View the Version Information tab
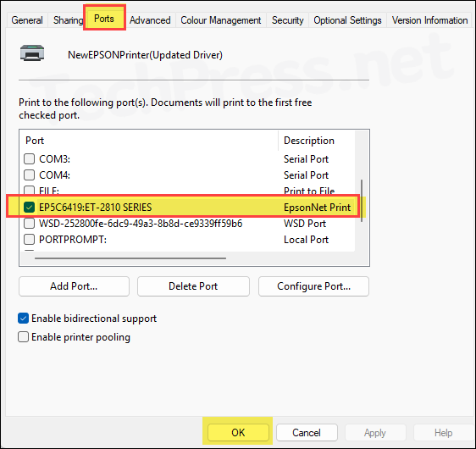Viewport: 476px width, 449px height. [x=430, y=20]
